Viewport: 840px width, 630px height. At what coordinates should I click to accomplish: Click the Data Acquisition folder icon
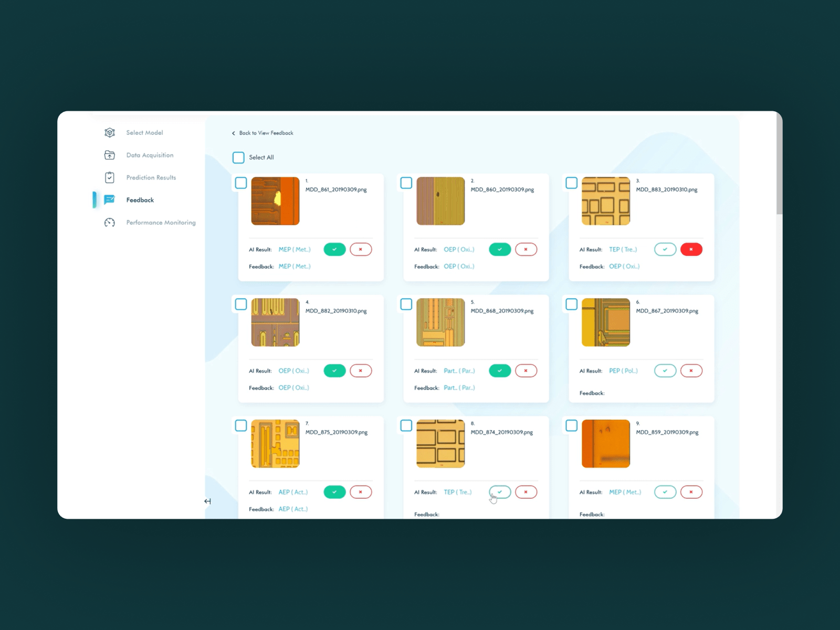(x=110, y=155)
